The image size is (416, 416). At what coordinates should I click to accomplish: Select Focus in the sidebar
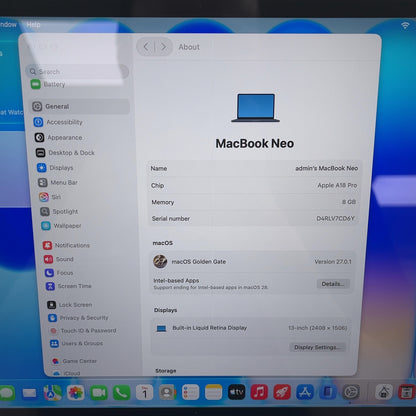click(x=59, y=273)
